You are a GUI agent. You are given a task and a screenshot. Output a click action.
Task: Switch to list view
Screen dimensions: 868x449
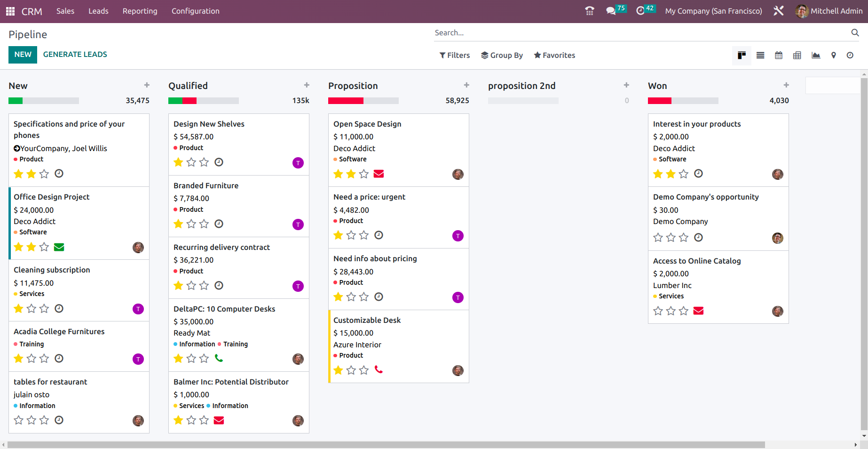(x=760, y=55)
